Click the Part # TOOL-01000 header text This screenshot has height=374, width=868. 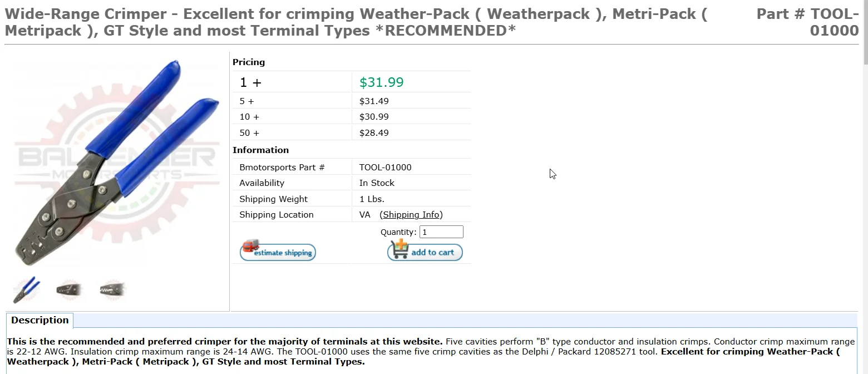808,22
